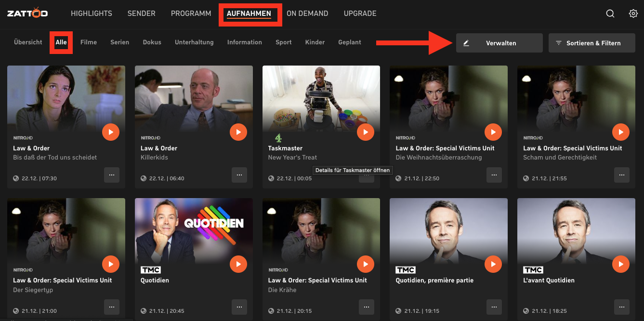Image resolution: width=644 pixels, height=321 pixels.
Task: Open the 'Killerkids' episode thumbnail
Action: [194, 99]
